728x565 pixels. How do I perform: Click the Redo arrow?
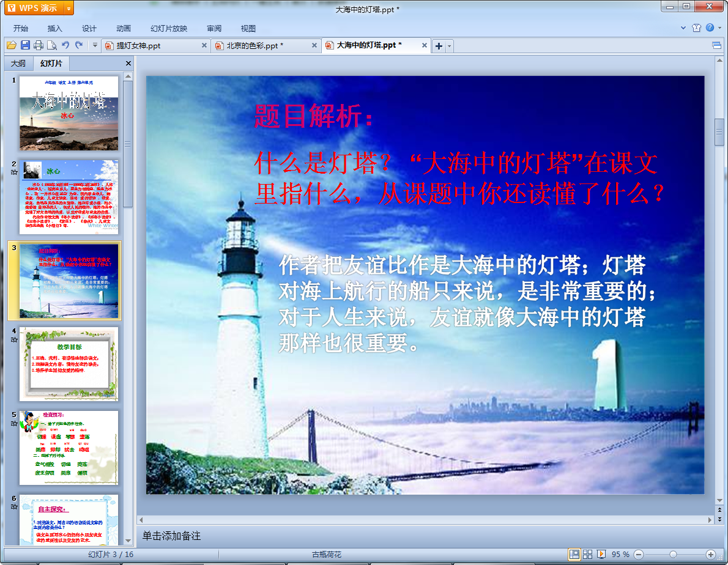click(79, 45)
